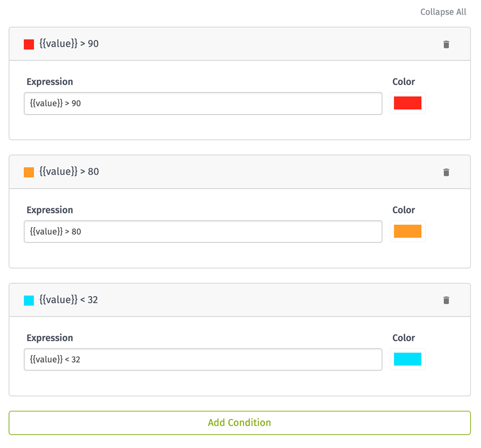Screen dimensions: 481x448
Task: Collapse the {{value}} > 80 condition panel header
Action: 240,172
